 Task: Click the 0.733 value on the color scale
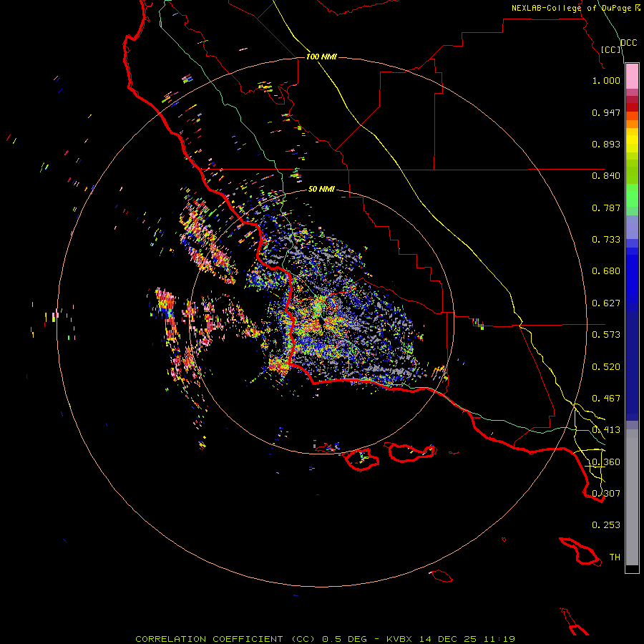tap(606, 240)
